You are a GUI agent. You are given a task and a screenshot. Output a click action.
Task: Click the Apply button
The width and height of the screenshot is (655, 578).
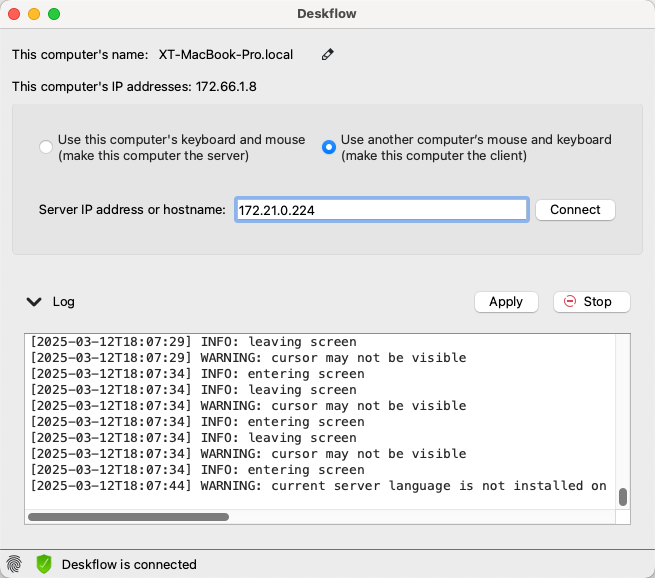coord(506,302)
